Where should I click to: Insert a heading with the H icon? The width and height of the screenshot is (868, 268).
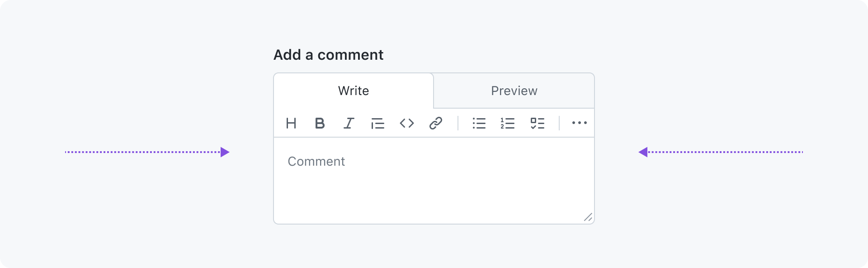pos(291,123)
